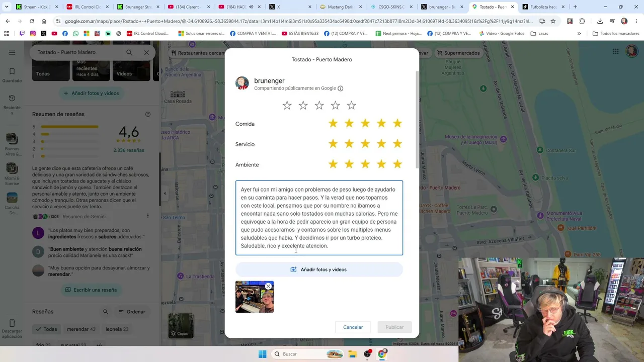
Task: Search within reviews using the Reseñas magnifier
Action: pos(106,312)
